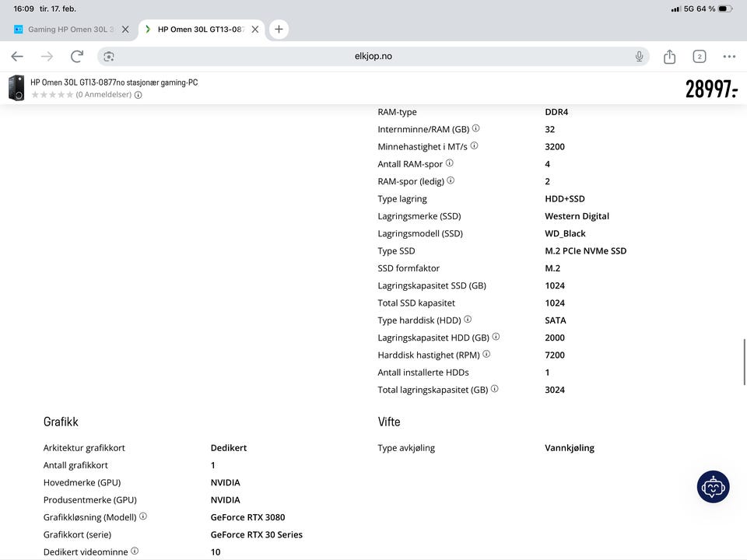Show info for Harddisk hastighet (RPM)
Viewport: 747px width, 560px height.
coord(486,355)
